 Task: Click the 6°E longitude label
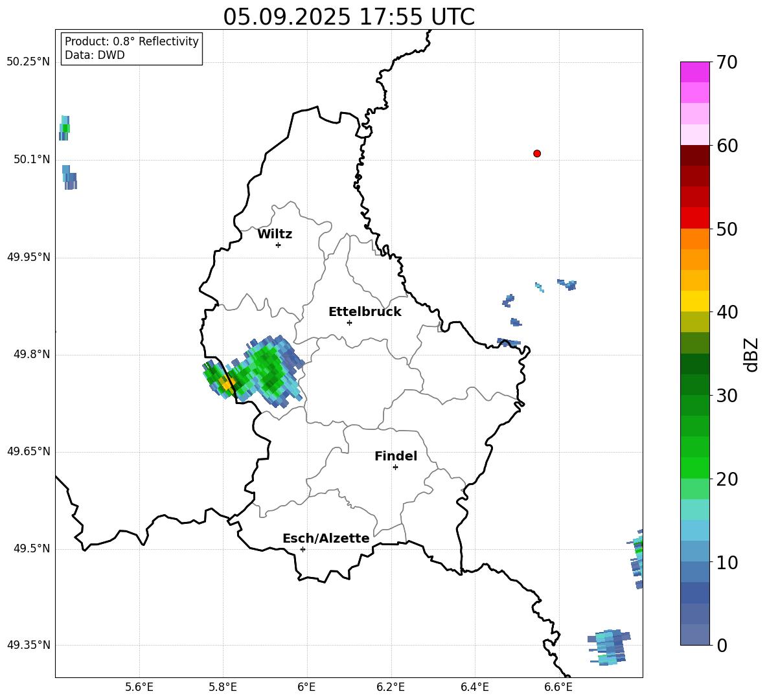point(306,688)
